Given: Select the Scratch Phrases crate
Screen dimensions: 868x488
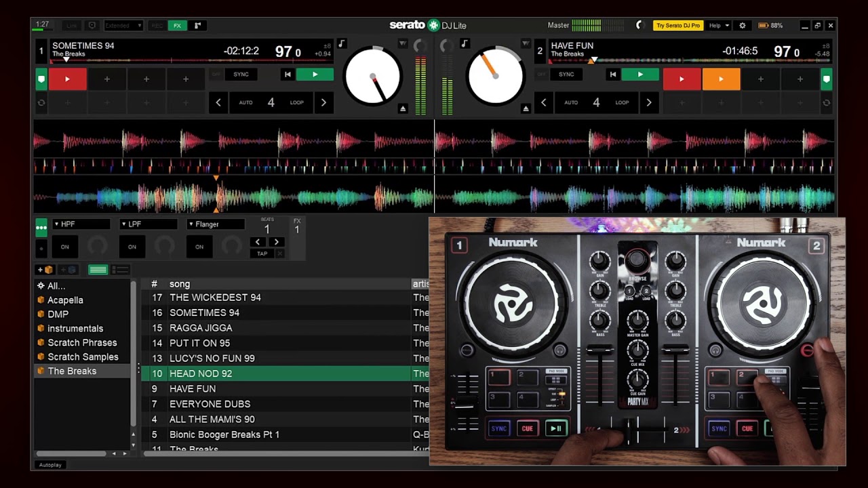Looking at the screenshot, I should pyautogui.click(x=83, y=343).
